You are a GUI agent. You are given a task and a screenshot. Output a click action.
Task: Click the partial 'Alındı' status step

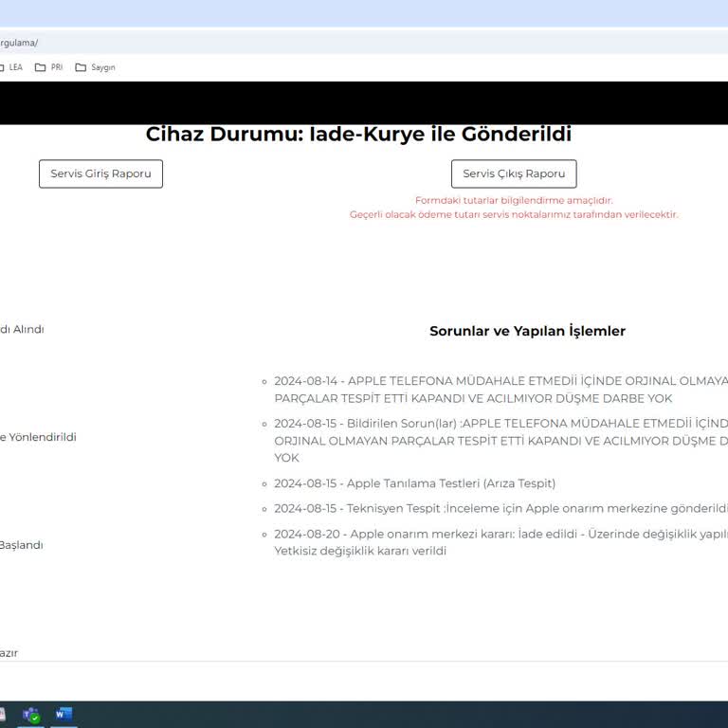pos(22,329)
